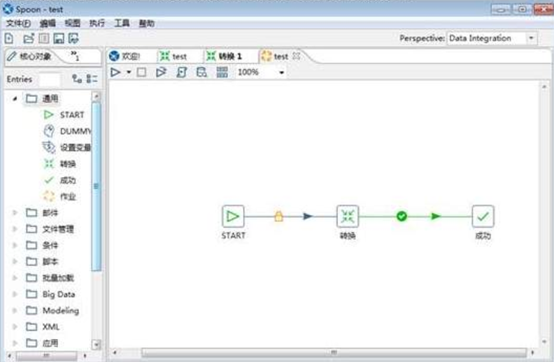This screenshot has width=554, height=362.
Task: Switch to the 欢迎 tab
Action: tap(125, 56)
